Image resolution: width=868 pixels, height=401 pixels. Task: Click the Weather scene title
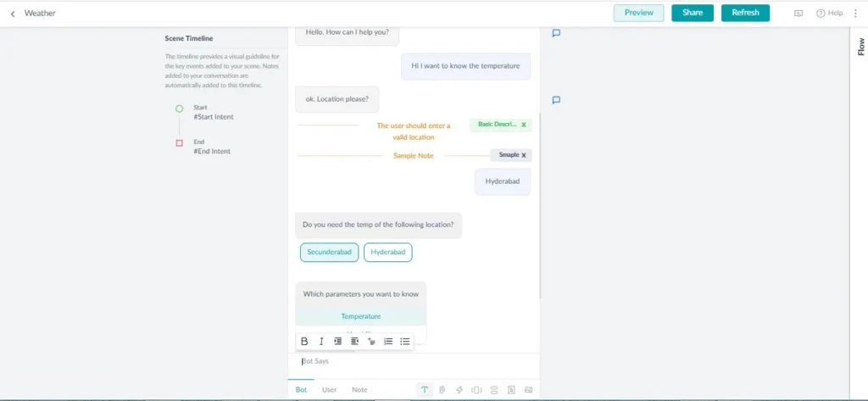point(40,14)
